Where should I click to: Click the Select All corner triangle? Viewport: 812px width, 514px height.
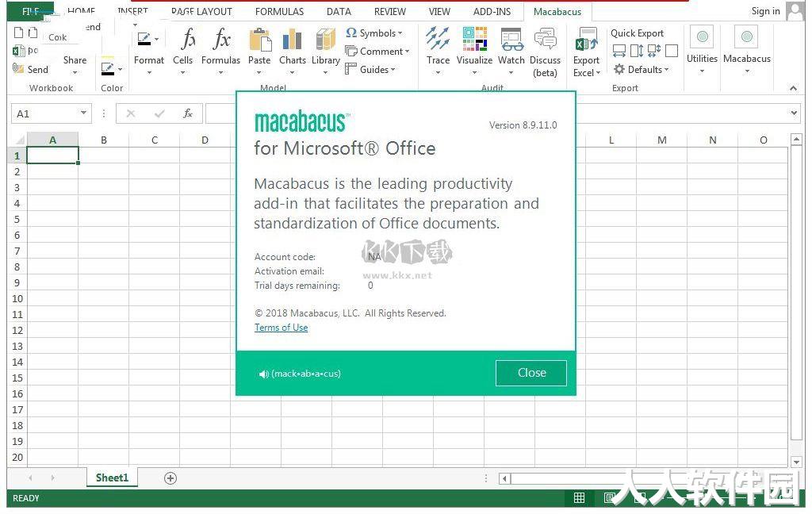pyautogui.click(x=19, y=140)
